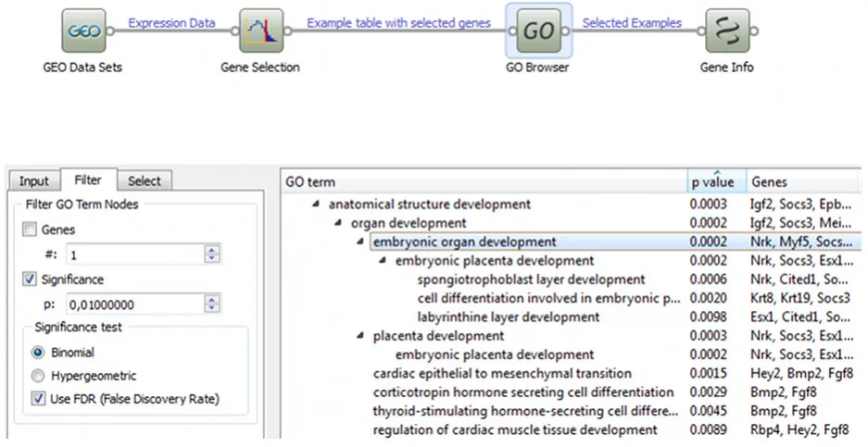The width and height of the screenshot is (868, 447).
Task: Click p value 0.0089 cell
Action: pyautogui.click(x=708, y=429)
